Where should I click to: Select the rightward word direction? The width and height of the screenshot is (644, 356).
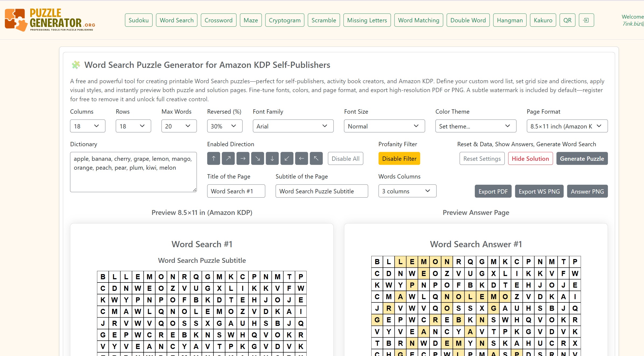click(x=243, y=159)
